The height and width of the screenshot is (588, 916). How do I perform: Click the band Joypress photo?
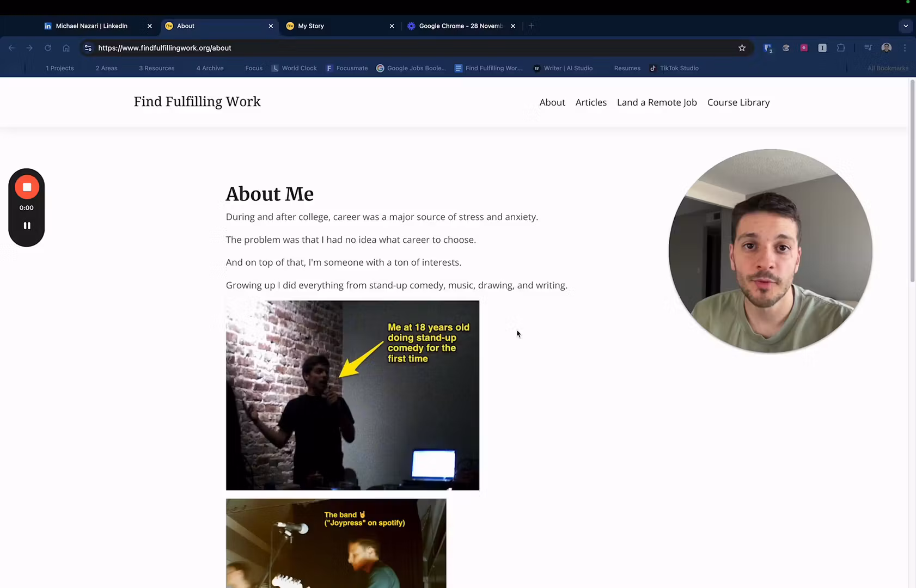(336, 543)
